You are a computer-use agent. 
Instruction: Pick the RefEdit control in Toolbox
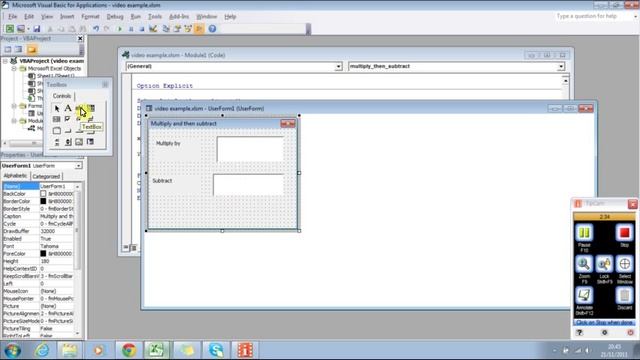click(91, 142)
